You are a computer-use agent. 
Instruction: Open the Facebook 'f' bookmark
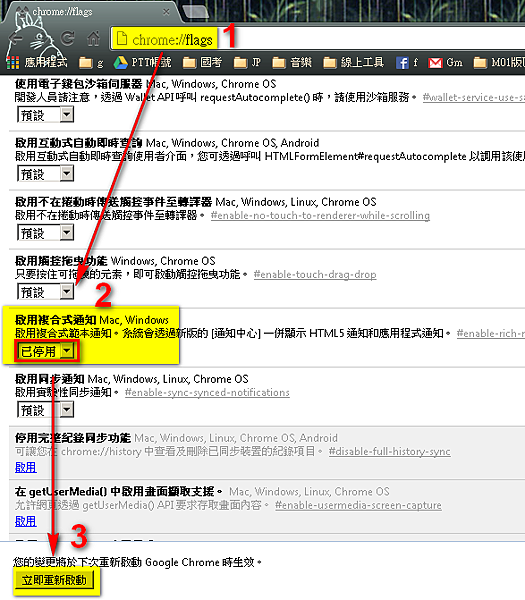coord(407,62)
